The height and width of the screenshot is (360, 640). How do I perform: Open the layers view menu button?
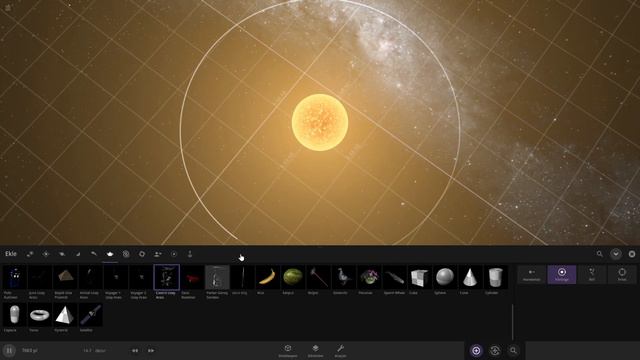point(316,351)
